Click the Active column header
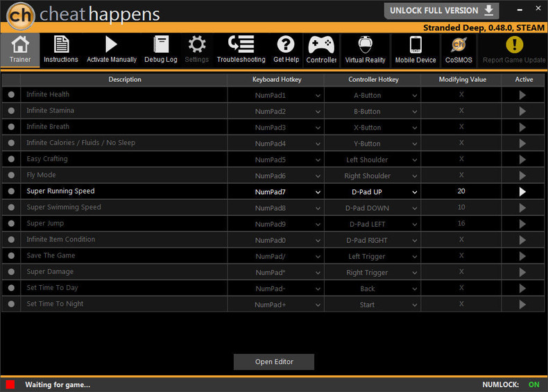548x392 pixels. tap(524, 79)
